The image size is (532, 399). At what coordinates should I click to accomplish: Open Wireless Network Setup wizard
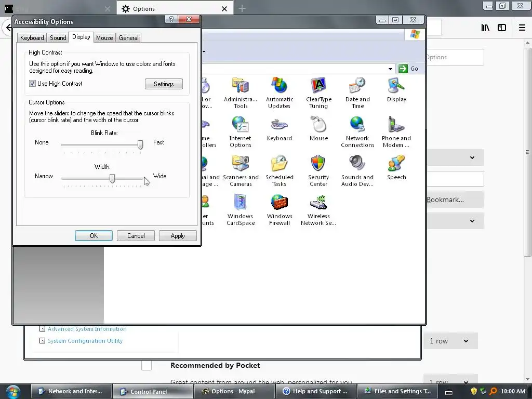(x=318, y=210)
